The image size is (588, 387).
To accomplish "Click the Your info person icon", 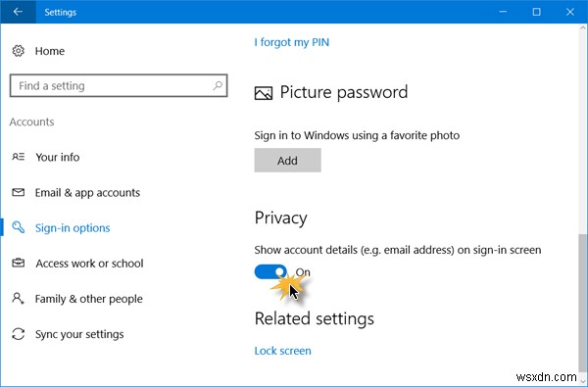I will pos(18,157).
